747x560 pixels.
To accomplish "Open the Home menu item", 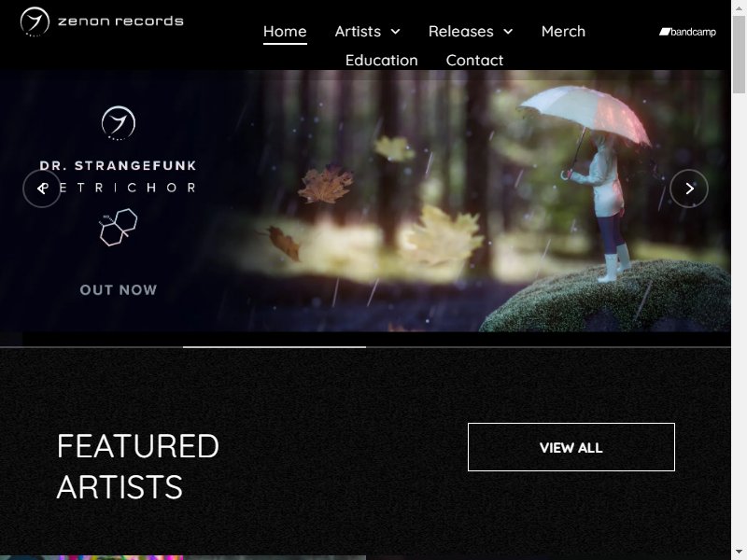I will point(285,32).
